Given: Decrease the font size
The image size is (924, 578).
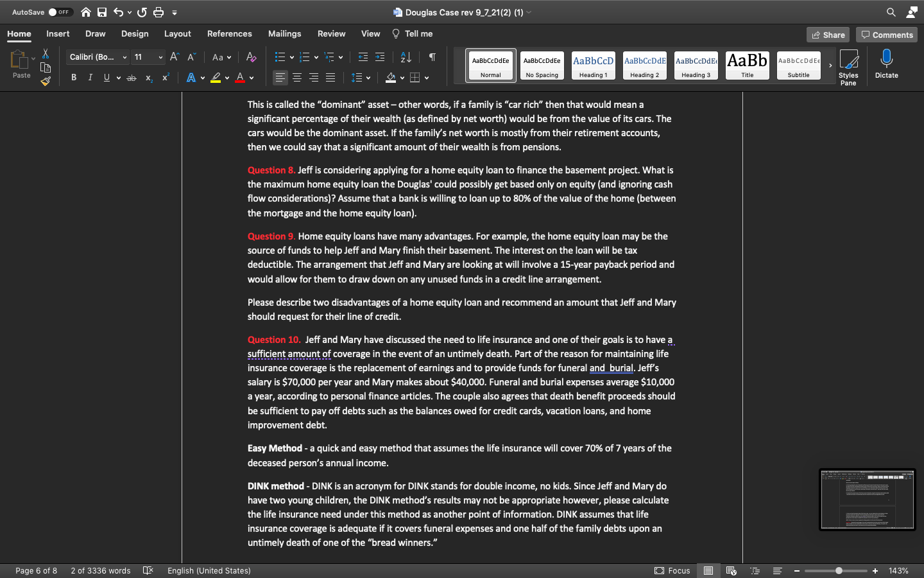Looking at the screenshot, I should 191,57.
